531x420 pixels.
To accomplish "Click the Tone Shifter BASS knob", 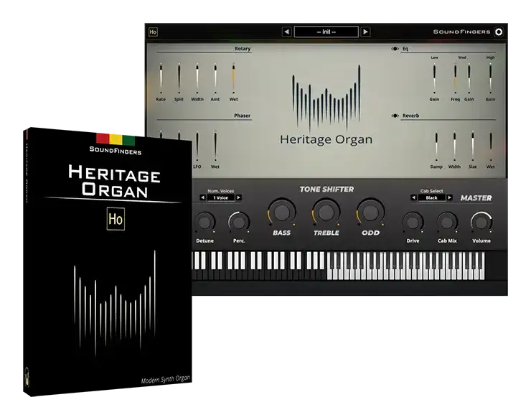I will tap(282, 213).
